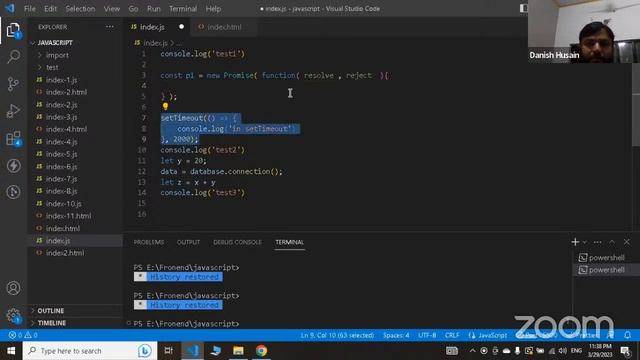
Task: Open the Terminal menu
Action: [x=183, y=9]
